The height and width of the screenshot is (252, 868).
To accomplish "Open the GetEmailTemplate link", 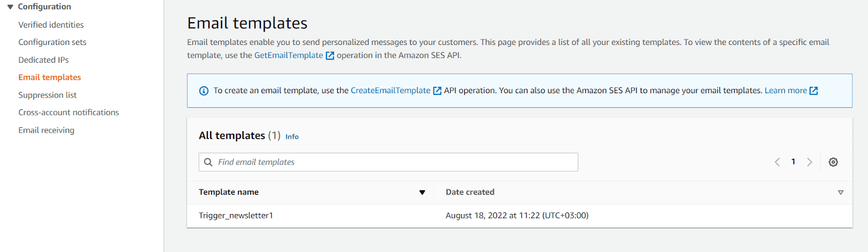I will point(289,55).
